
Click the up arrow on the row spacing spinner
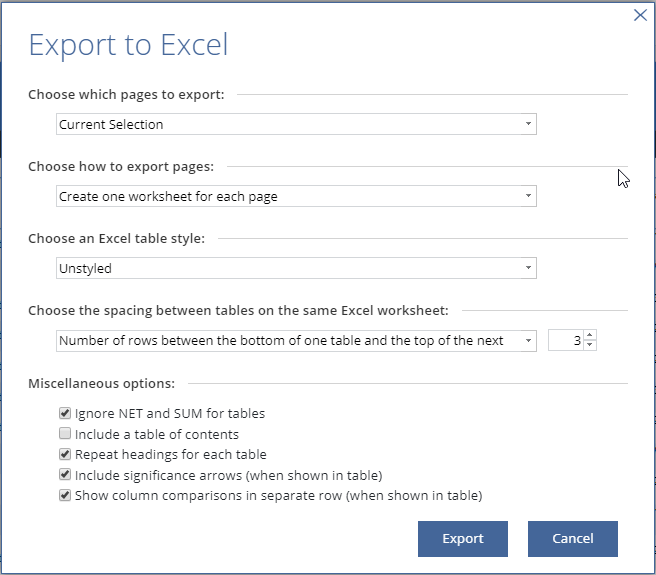(x=590, y=335)
